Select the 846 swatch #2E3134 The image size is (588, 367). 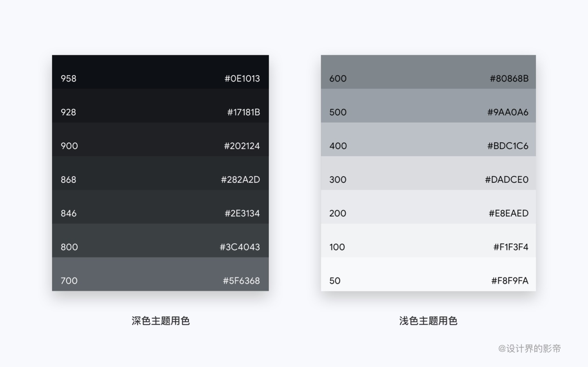[x=160, y=213]
